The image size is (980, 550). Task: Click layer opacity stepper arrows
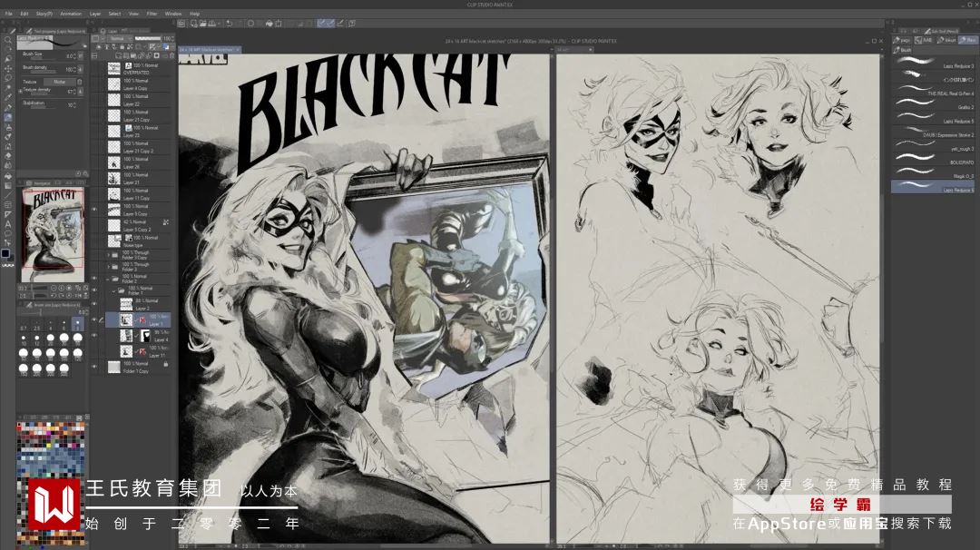pos(172,38)
